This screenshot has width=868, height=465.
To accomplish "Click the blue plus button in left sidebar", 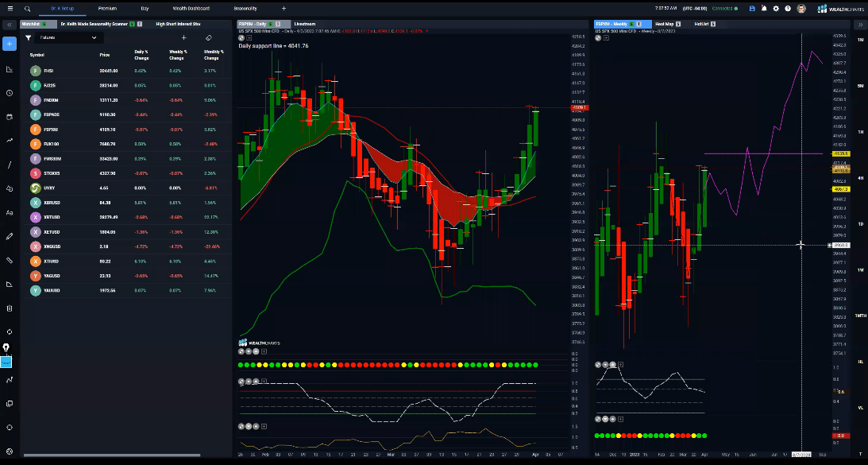I will point(10,44).
